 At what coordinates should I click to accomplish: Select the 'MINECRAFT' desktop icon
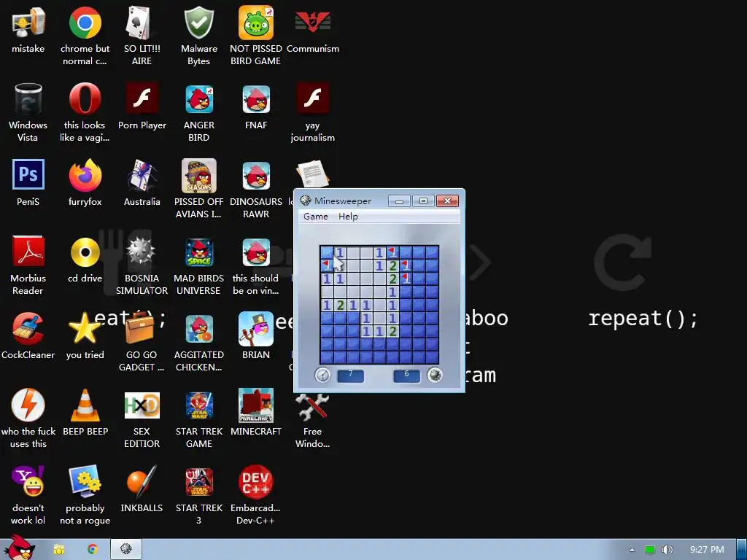[256, 405]
